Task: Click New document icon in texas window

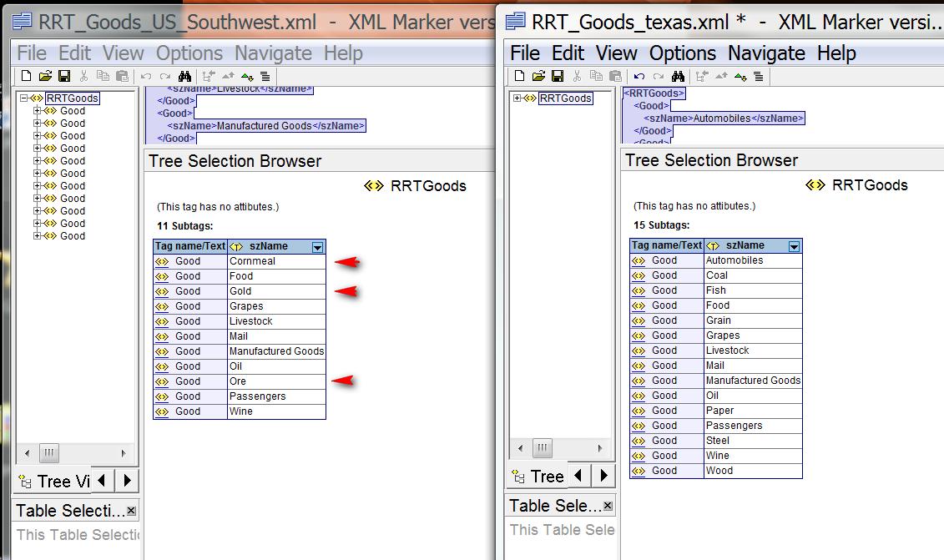Action: [x=519, y=76]
